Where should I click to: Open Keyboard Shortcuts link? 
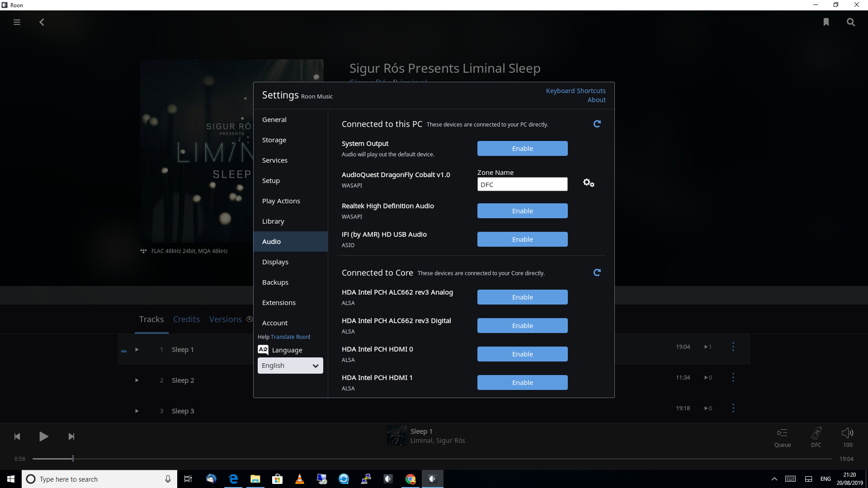click(576, 91)
